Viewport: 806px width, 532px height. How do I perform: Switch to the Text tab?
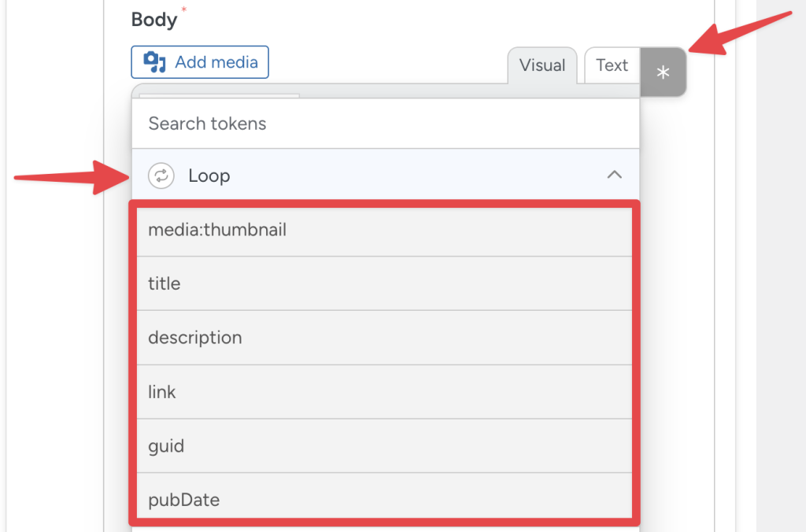(x=612, y=65)
